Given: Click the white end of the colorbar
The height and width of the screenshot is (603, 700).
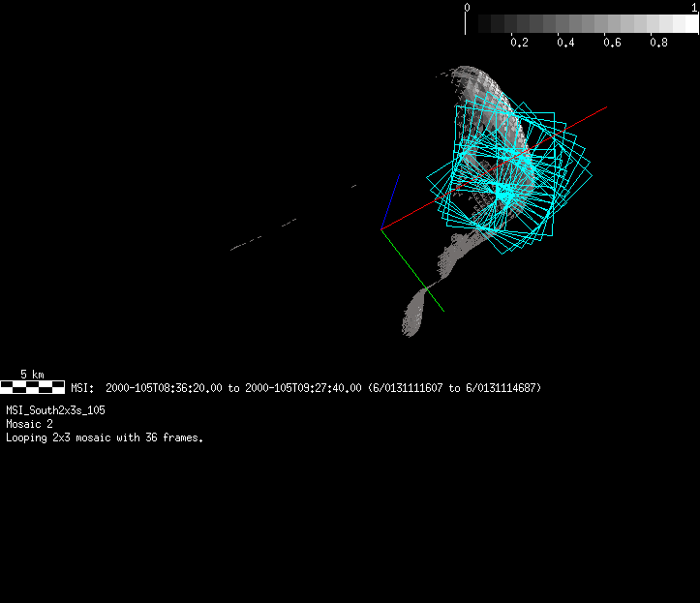Looking at the screenshot, I should click(x=691, y=24).
